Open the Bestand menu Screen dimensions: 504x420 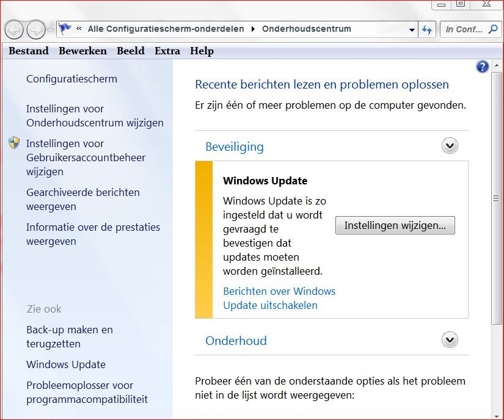pos(29,51)
